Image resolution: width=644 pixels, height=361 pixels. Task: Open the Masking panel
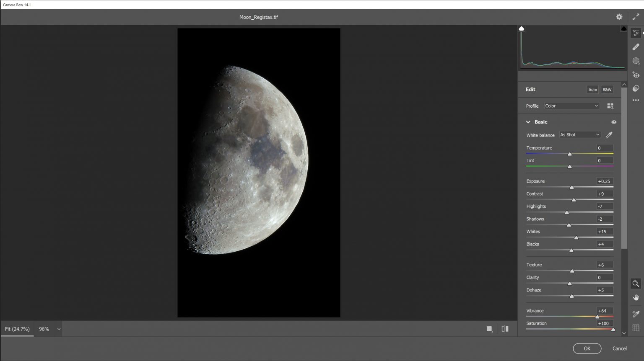(x=636, y=61)
